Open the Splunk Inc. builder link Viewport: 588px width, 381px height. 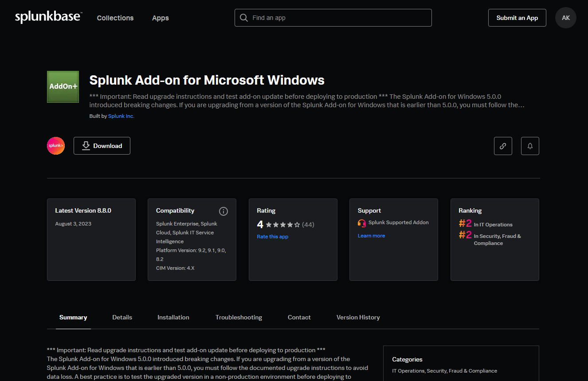click(121, 116)
